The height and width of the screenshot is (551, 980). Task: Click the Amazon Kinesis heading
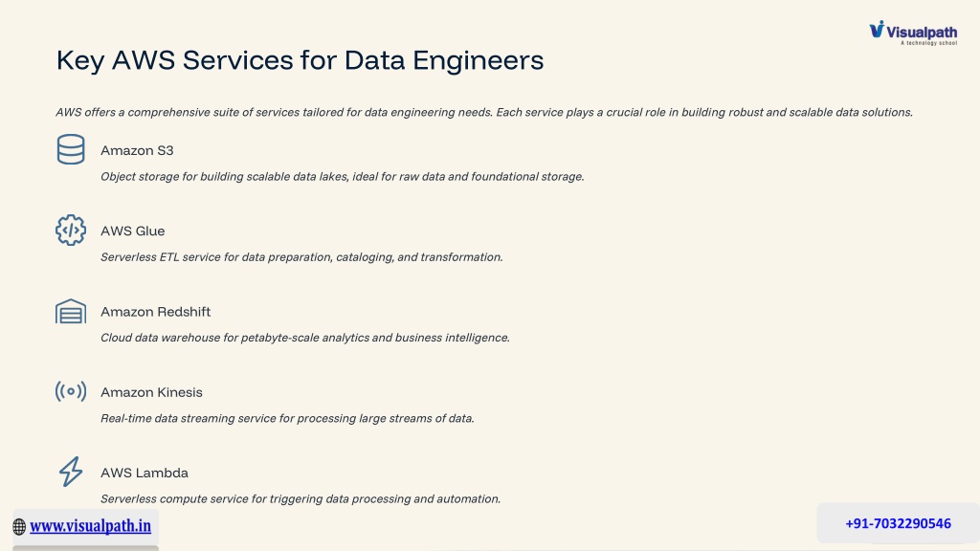click(x=151, y=392)
